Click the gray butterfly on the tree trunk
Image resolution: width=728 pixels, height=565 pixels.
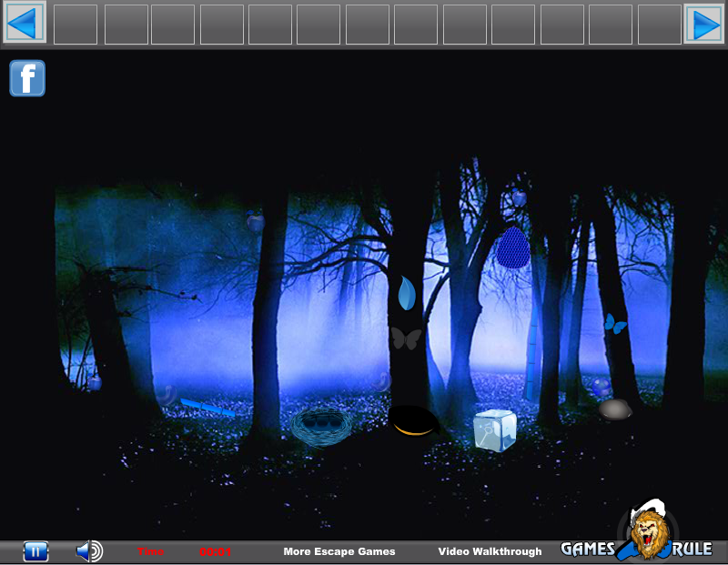[406, 338]
